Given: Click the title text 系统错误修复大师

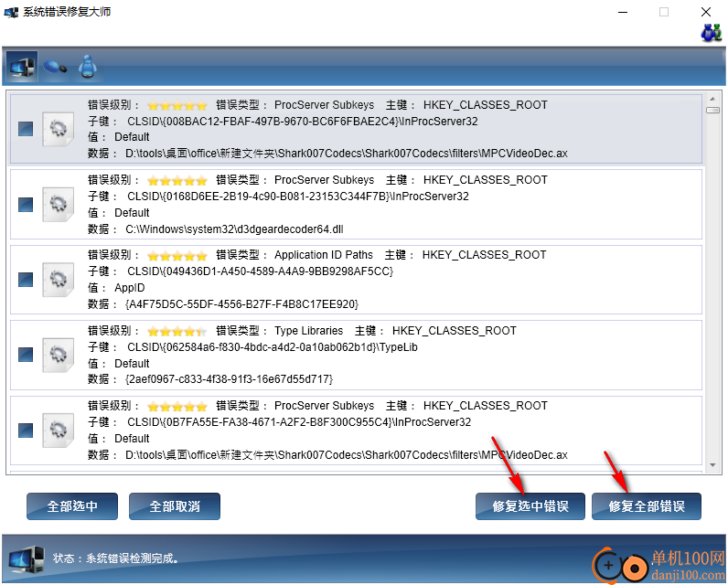Looking at the screenshot, I should point(67,12).
